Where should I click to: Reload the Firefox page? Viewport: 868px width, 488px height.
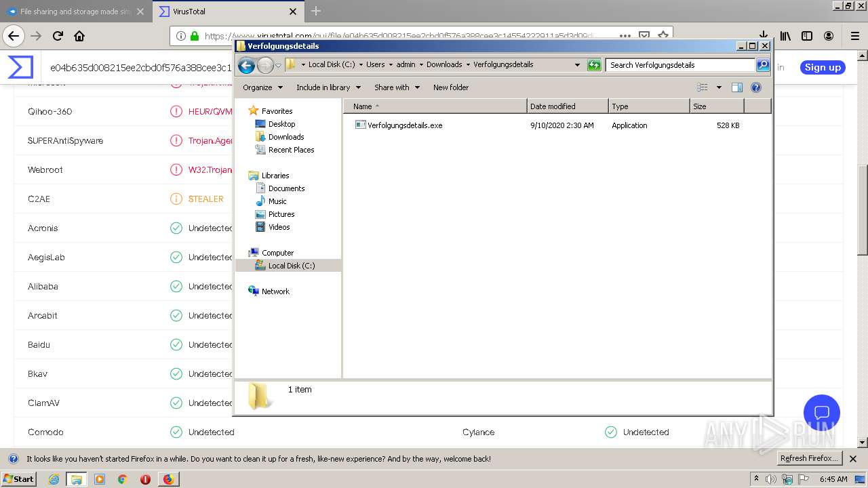click(x=58, y=36)
